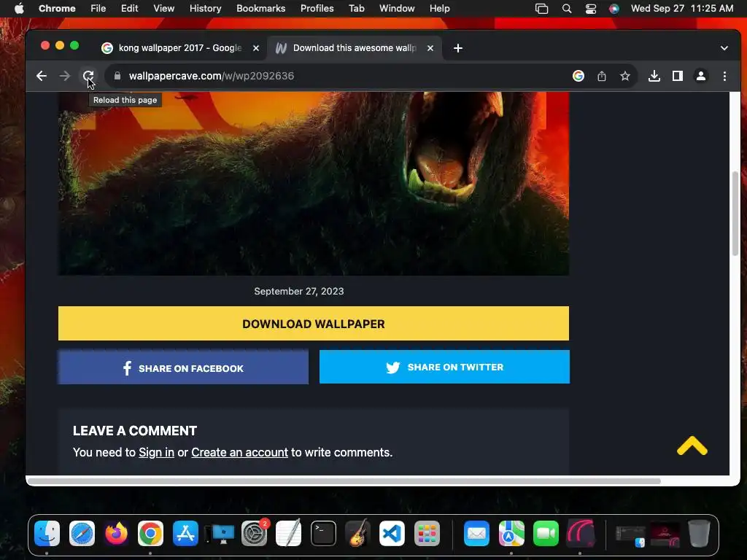The height and width of the screenshot is (560, 747).
Task: Bookmark this tab with star icon
Action: 625,76
